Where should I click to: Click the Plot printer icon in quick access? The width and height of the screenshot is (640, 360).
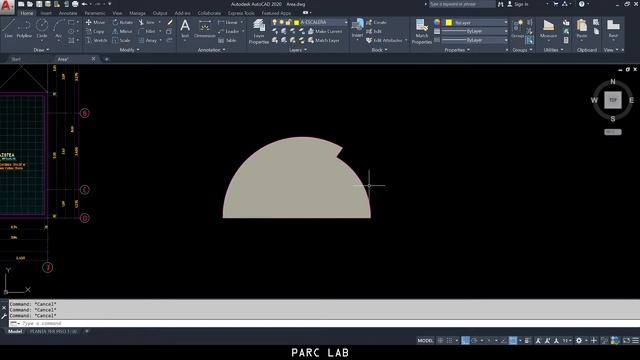[75, 4]
